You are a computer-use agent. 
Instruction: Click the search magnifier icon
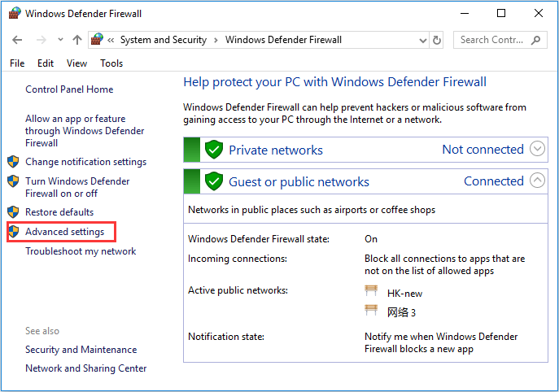[535, 40]
